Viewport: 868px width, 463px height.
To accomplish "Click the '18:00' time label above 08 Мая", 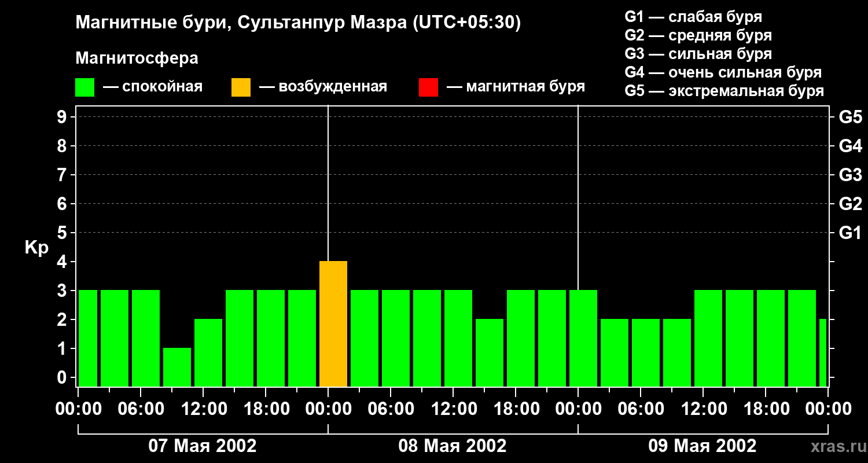I will [x=516, y=409].
